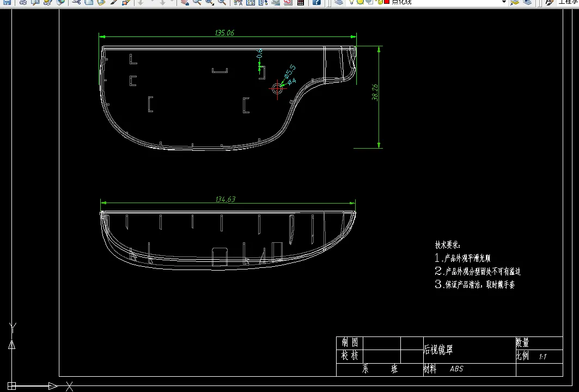Activate the Pan hand tool
This screenshot has width=579, height=392.
coord(185,2)
